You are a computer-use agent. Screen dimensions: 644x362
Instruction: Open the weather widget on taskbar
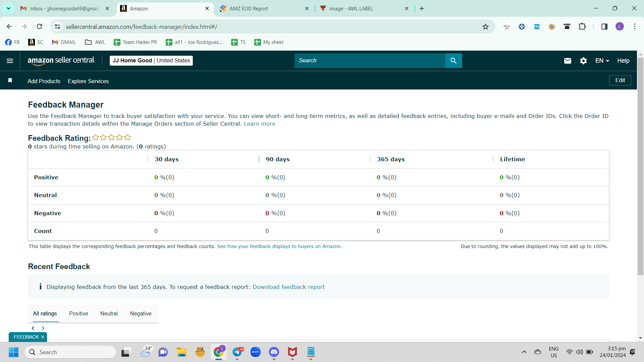click(146, 352)
